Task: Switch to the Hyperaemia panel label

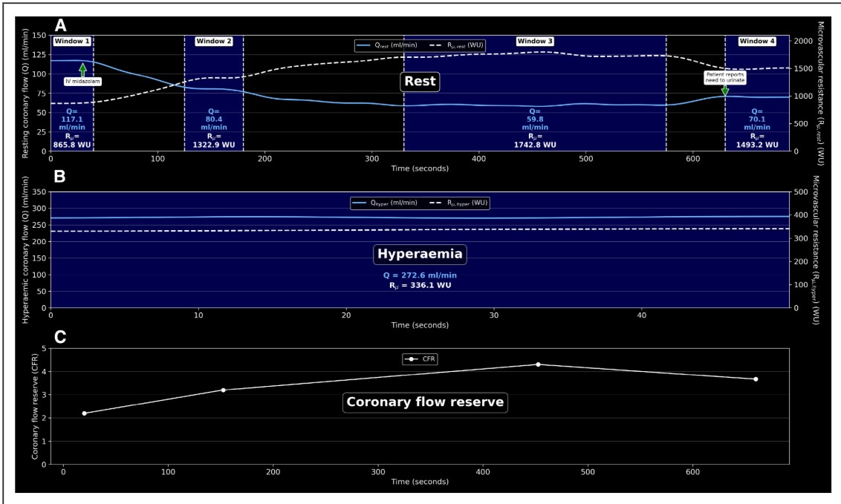Action: pos(419,252)
